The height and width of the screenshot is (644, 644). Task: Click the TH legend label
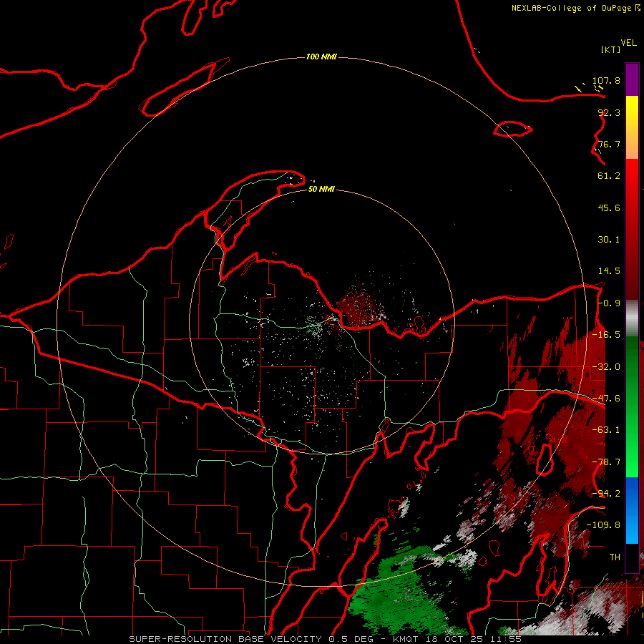615,557
